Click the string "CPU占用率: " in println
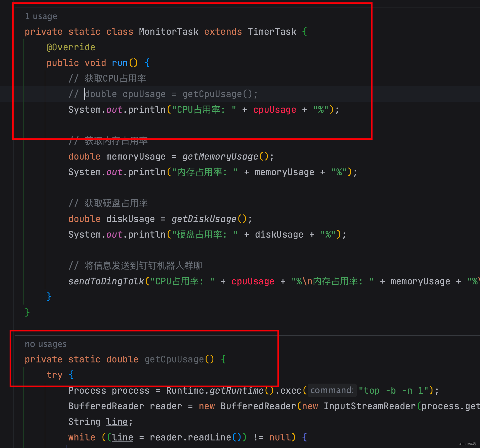 click(204, 110)
